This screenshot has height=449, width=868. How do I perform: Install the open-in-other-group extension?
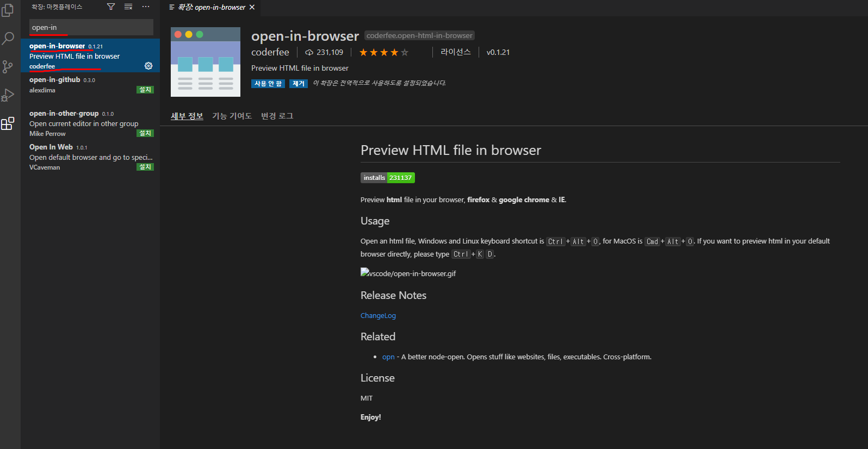click(145, 133)
